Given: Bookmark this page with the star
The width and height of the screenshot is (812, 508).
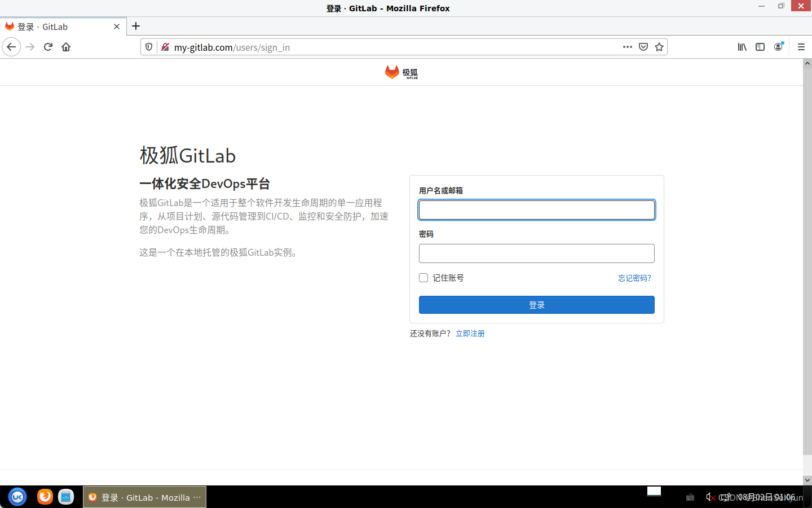Looking at the screenshot, I should point(659,47).
